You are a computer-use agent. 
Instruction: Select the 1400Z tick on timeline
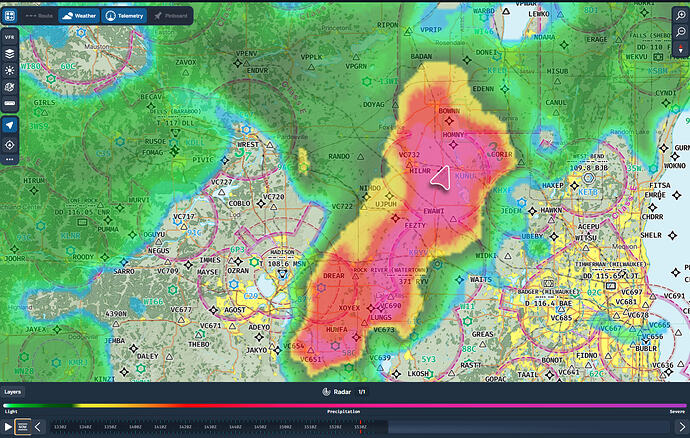135,427
